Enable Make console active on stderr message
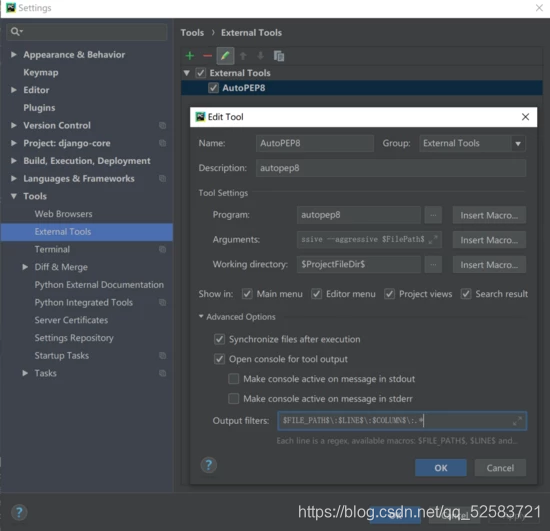The height and width of the screenshot is (531, 550). pos(234,399)
